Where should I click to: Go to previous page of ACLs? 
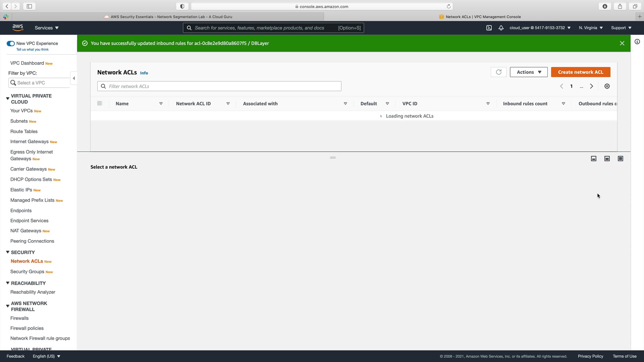coord(562,86)
